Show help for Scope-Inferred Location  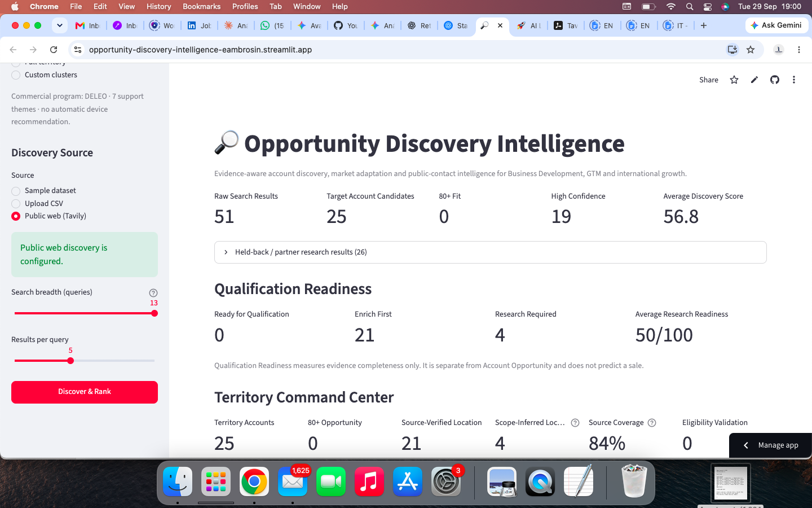[x=575, y=423]
